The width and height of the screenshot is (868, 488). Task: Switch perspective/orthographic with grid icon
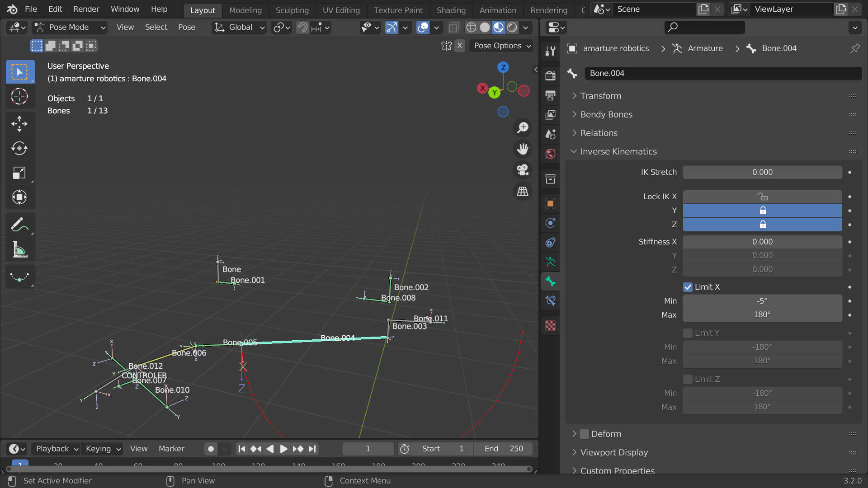(x=523, y=192)
